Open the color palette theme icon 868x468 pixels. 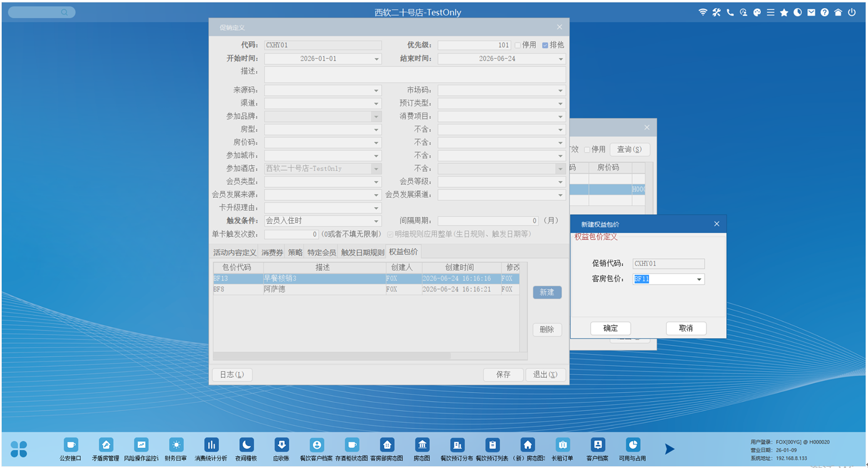point(757,12)
